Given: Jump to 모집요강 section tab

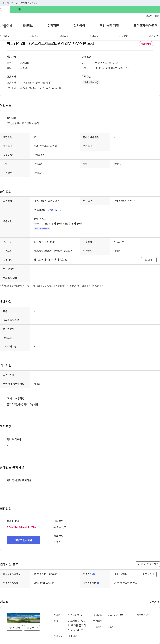Looking at the screenshot, I should point(5,36).
